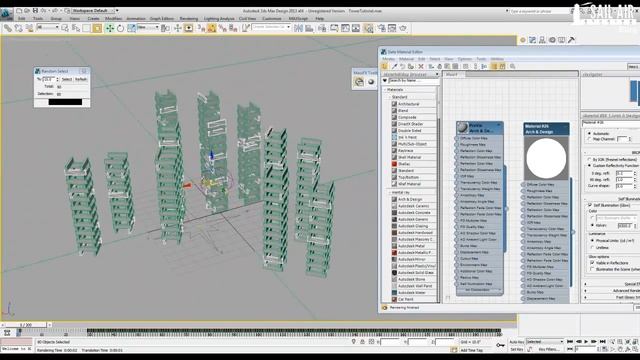Viewport: 640px width, 360px height.
Task: Toggle the Angle Snap icon
Action: 212,28
